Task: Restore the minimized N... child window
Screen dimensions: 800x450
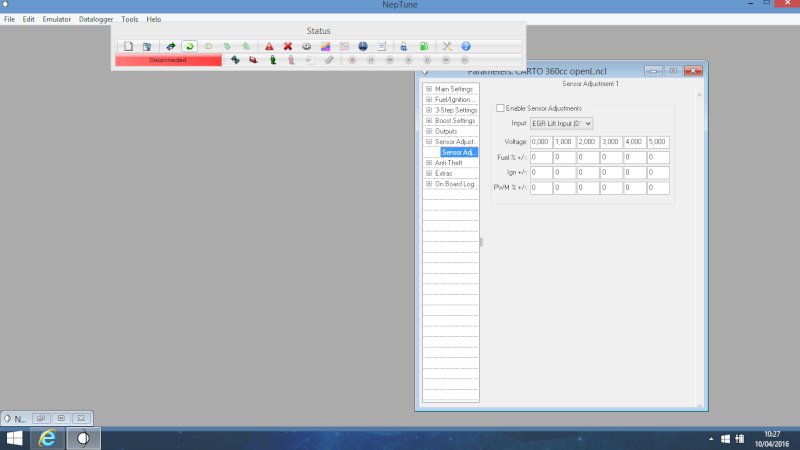Action: point(41,418)
